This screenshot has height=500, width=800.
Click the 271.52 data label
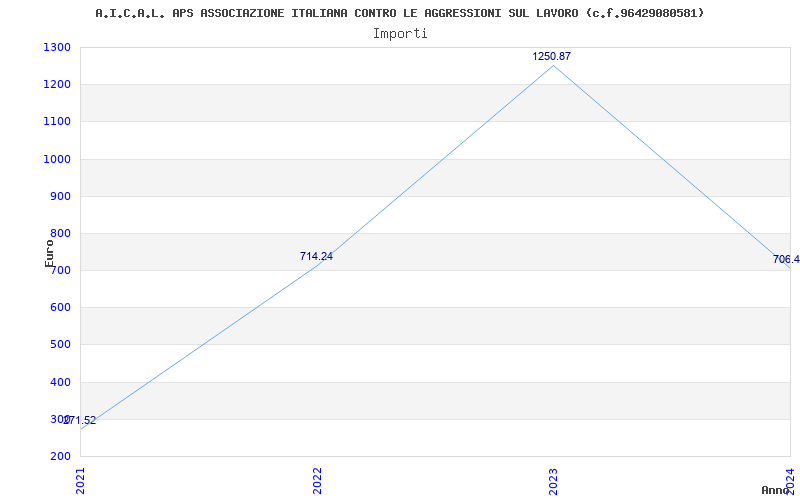click(80, 420)
